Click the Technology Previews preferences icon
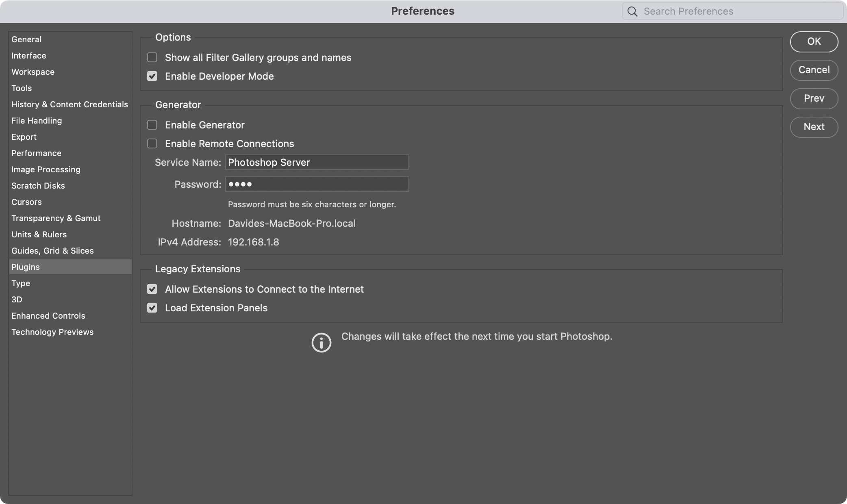 pyautogui.click(x=52, y=332)
